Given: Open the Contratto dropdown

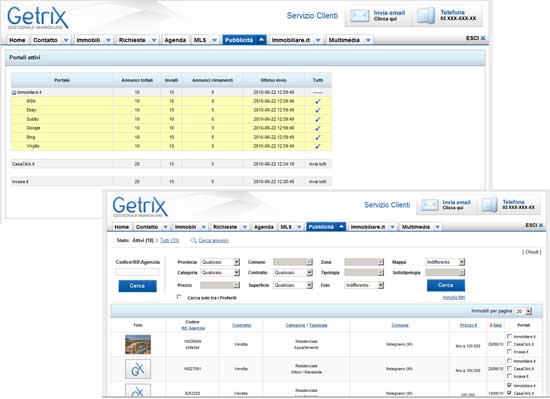Looking at the screenshot, I should [309, 273].
